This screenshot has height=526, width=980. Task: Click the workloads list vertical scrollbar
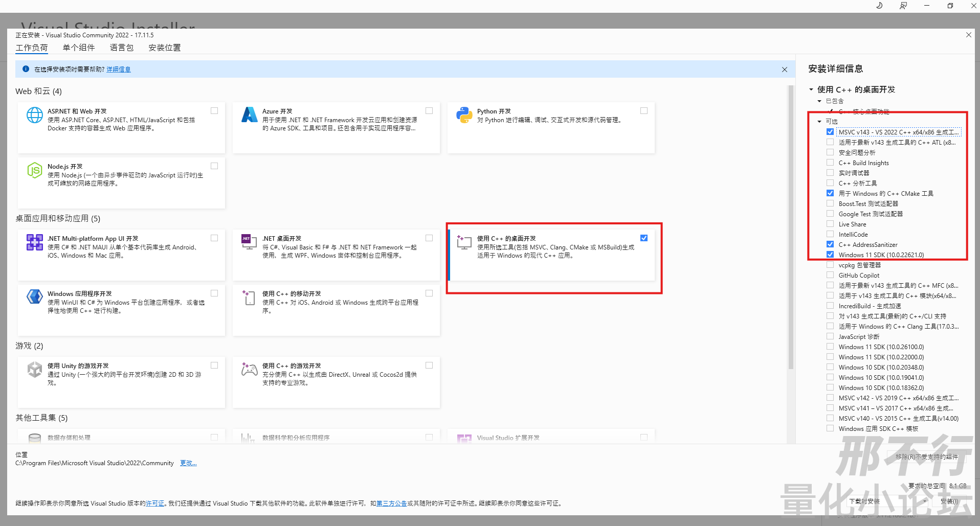pos(791,230)
